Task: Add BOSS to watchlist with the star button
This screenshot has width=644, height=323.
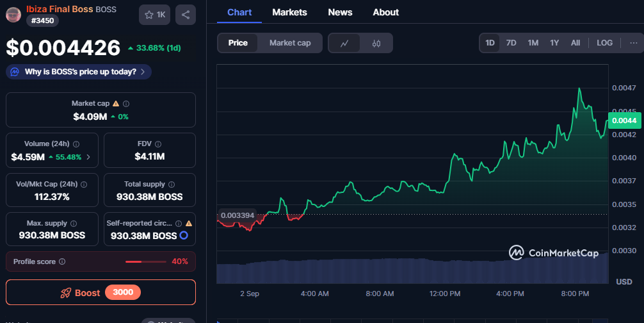Action: click(154, 15)
